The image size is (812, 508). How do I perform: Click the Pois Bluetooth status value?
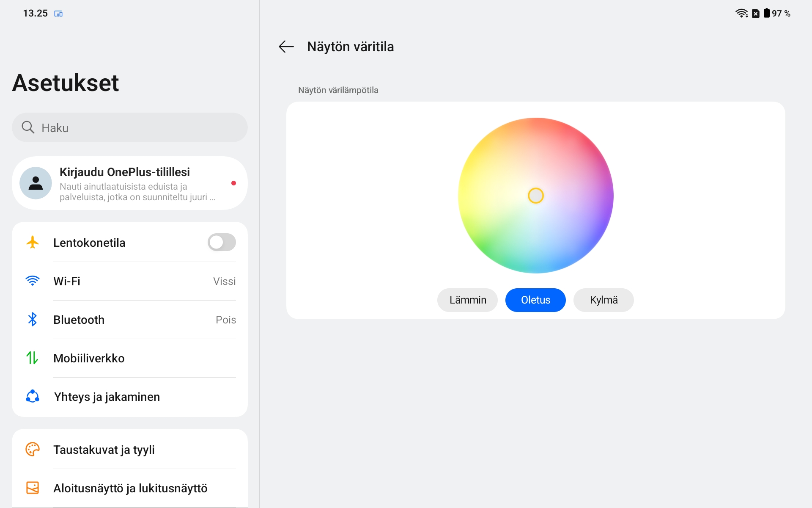tap(226, 320)
